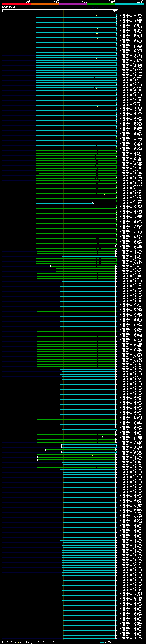
Task: Select the BP057348 query title
Action: point(8,8)
